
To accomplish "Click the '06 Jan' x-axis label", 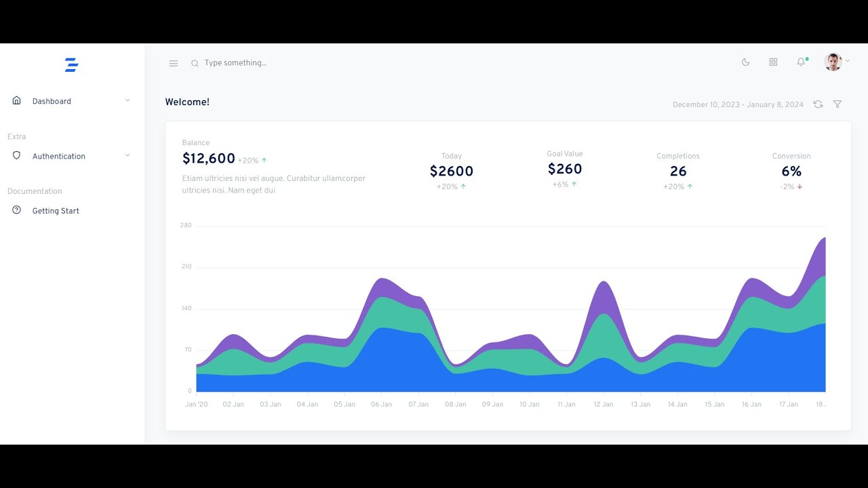I will tap(381, 405).
